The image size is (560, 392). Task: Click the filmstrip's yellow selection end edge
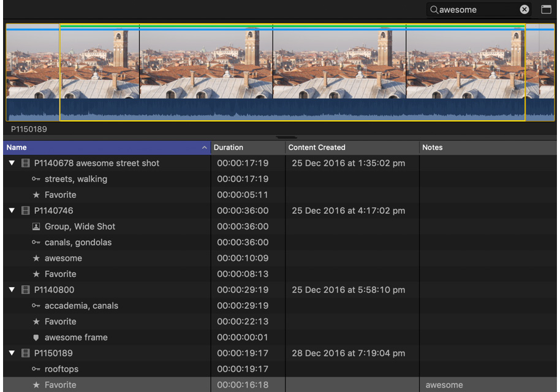click(x=525, y=72)
